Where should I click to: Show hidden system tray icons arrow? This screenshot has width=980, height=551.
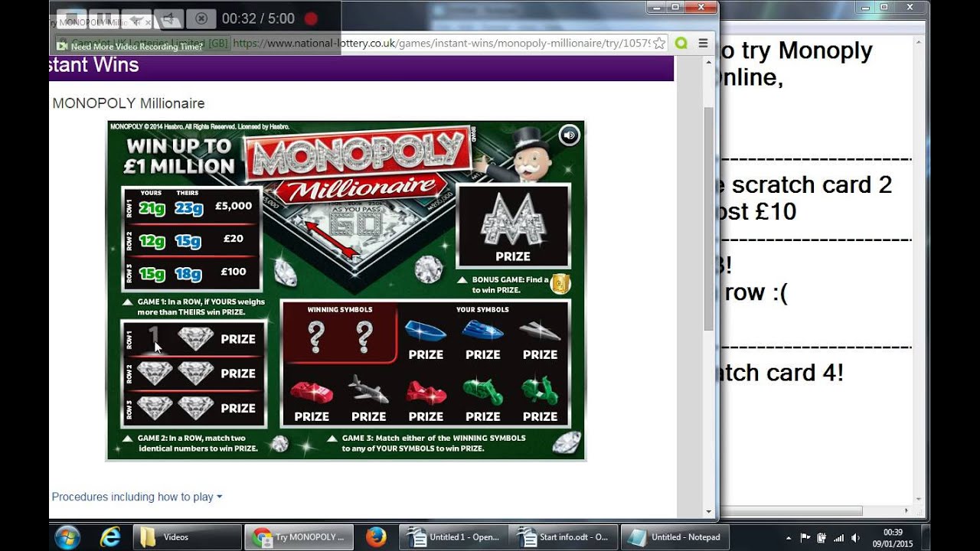(x=789, y=538)
